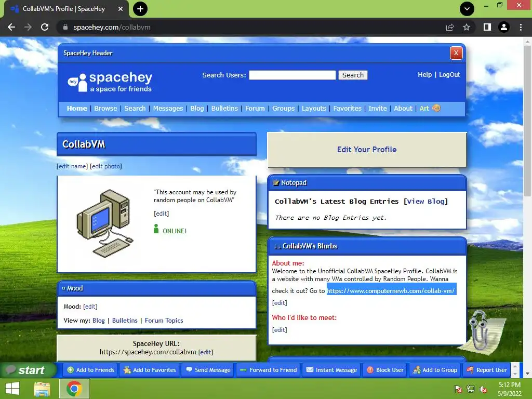Open the computernewb collab-vm URL
This screenshot has height=399, width=532.
coord(391,291)
